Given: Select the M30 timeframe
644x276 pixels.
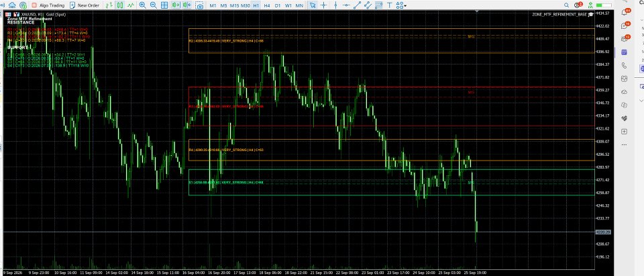Looking at the screenshot, I should [246, 5].
